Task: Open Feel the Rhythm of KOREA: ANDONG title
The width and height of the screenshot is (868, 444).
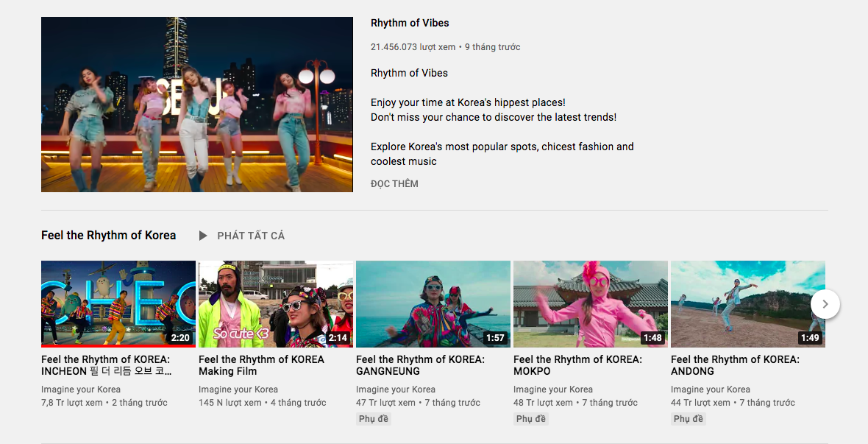Action: tap(735, 365)
